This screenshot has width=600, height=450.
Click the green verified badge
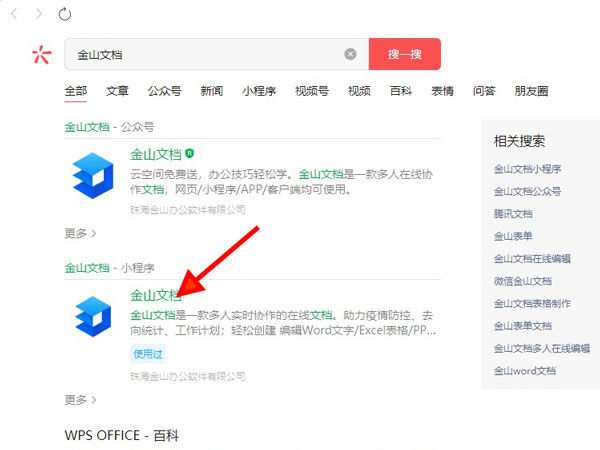(x=190, y=154)
